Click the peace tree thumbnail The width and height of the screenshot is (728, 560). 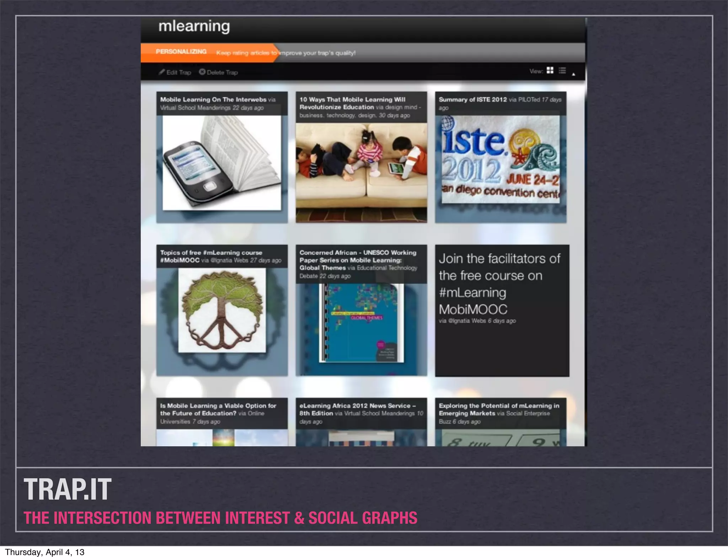click(222, 310)
